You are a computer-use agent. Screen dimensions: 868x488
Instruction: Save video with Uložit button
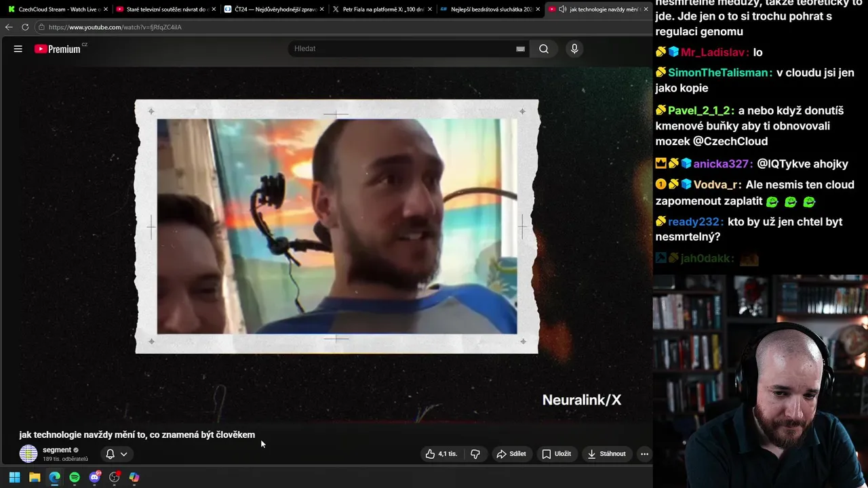556,454
